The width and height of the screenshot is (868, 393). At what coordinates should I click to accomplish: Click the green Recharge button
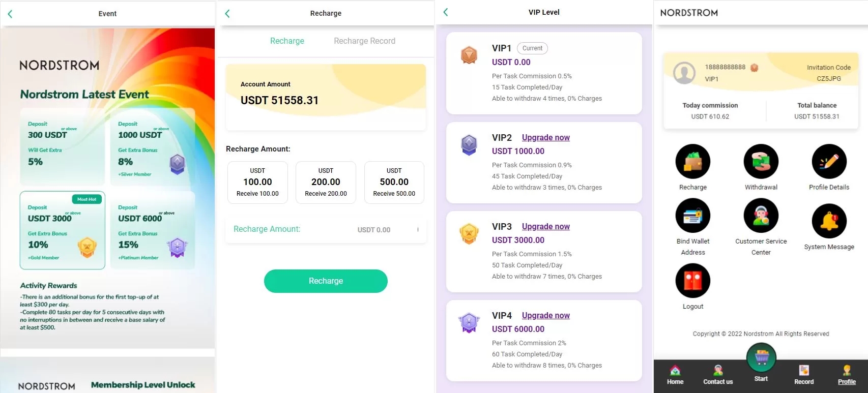coord(326,281)
